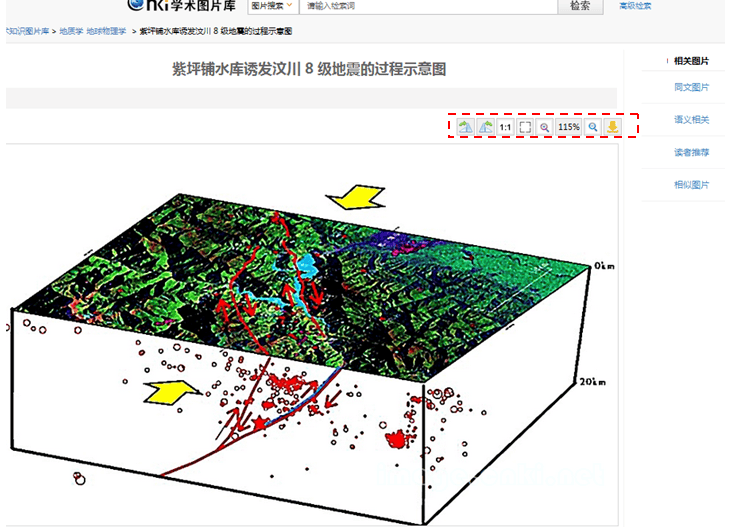Click the zoom out magnifier icon
Screen dimensions: 734x531
pyautogui.click(x=545, y=127)
